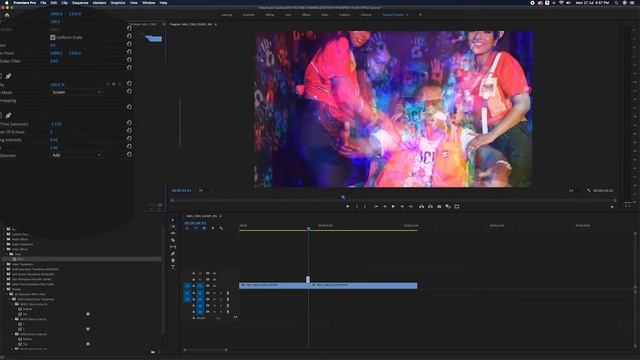Open the Markers menu
Viewport: 640px width, 360px height.
click(99, 3)
